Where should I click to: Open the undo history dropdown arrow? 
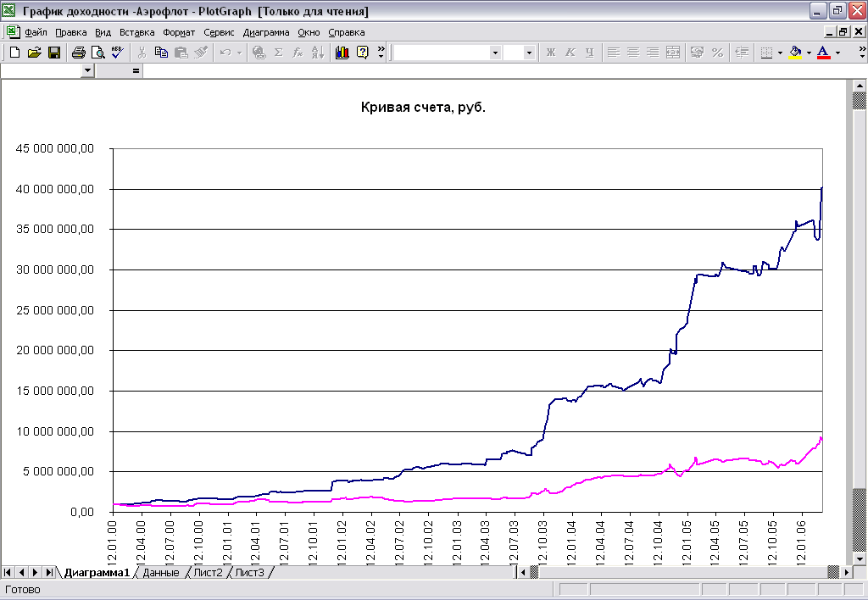(x=240, y=53)
